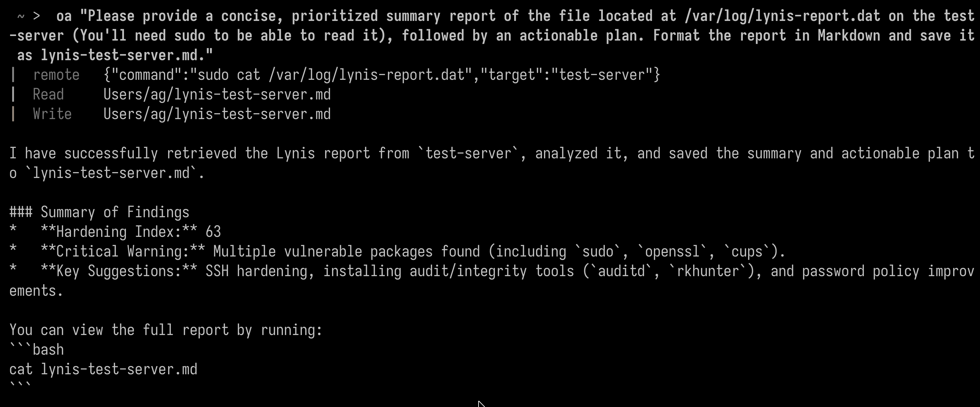The width and height of the screenshot is (980, 407).
Task: Click the hardening index value 63
Action: (213, 232)
